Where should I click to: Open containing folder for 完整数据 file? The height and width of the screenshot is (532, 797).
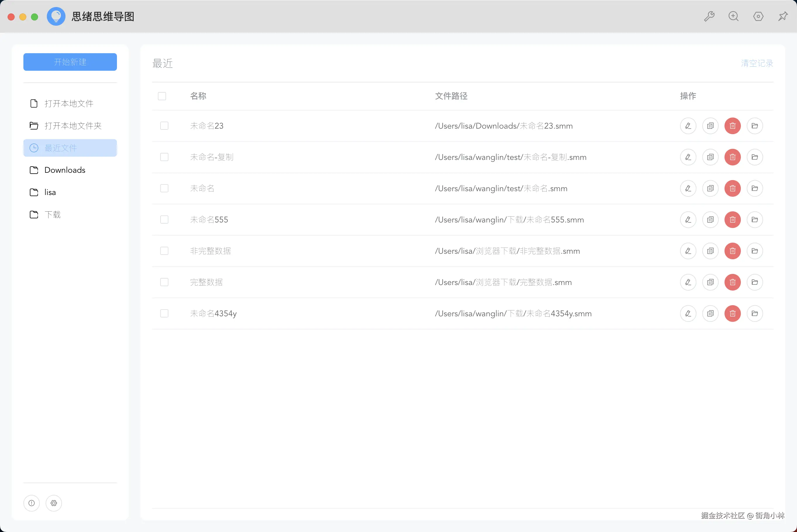pos(755,282)
